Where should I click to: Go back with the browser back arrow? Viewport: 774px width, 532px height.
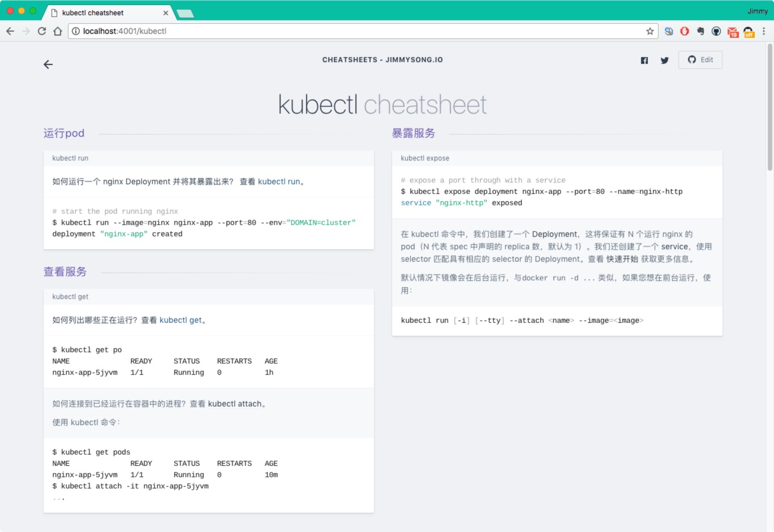click(10, 31)
